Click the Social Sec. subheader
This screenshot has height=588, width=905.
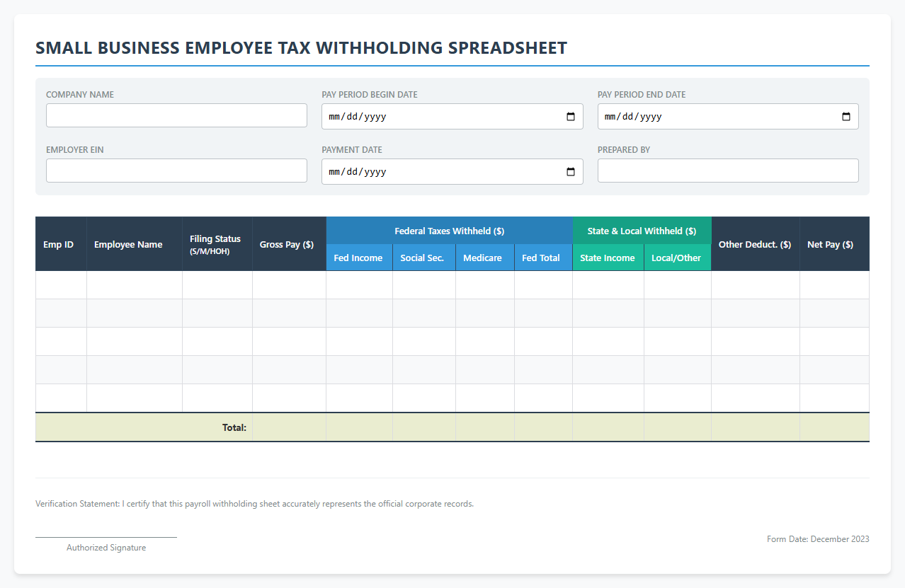point(423,258)
